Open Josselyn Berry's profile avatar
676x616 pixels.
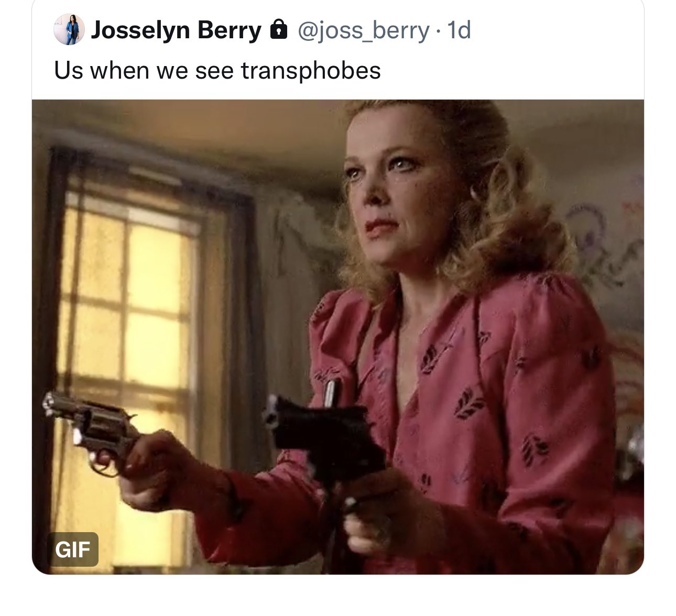[69, 30]
